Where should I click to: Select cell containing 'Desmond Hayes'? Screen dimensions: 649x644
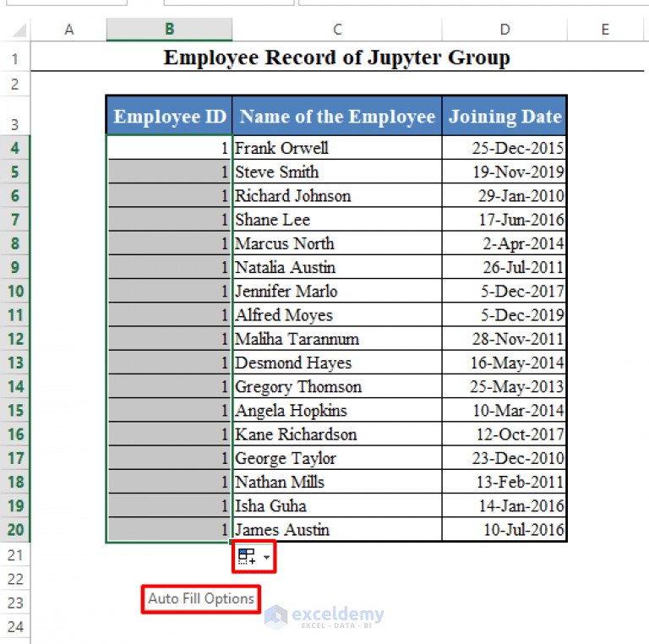[x=337, y=363]
